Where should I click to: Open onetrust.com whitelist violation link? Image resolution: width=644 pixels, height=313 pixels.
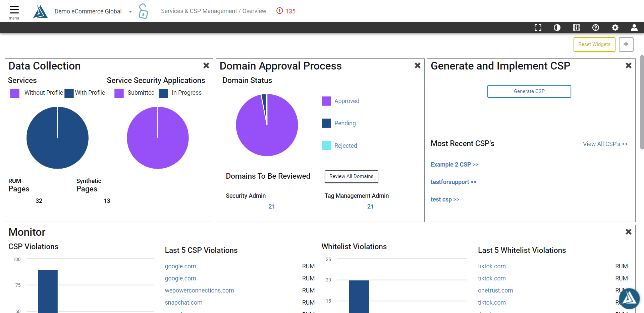click(495, 290)
